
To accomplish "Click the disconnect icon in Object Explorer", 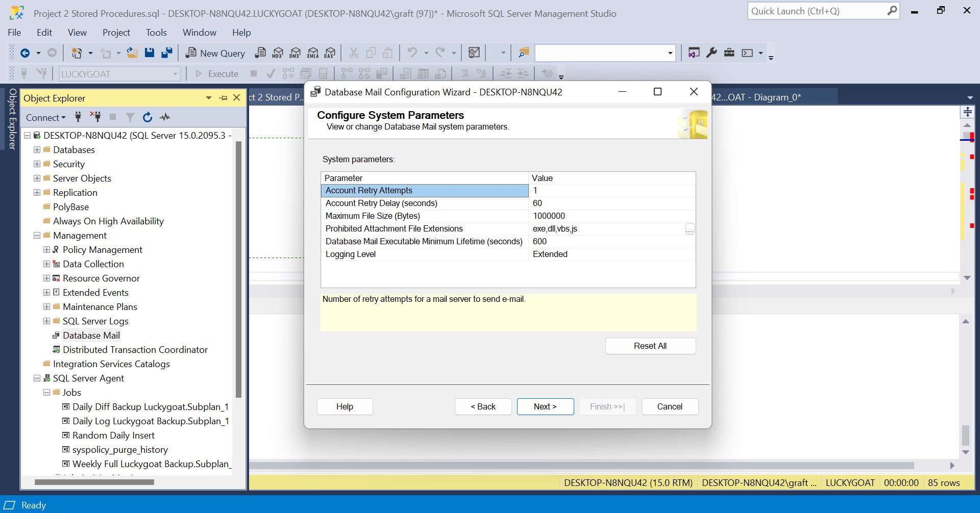I will [95, 117].
